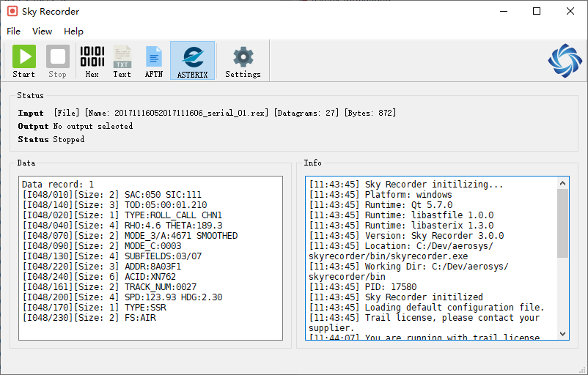Click the I048/230 FS:AIR row
This screenshot has height=375, width=588.
click(x=89, y=318)
